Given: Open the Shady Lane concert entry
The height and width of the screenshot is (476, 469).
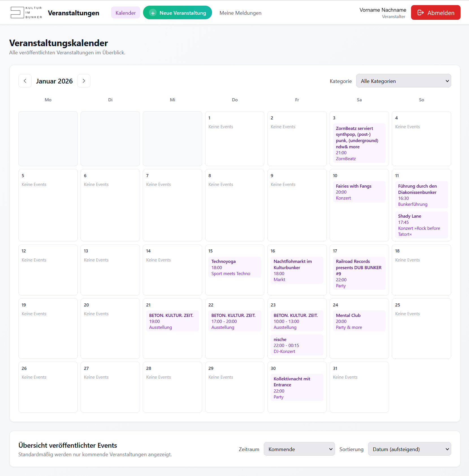Looking at the screenshot, I should (x=421, y=225).
